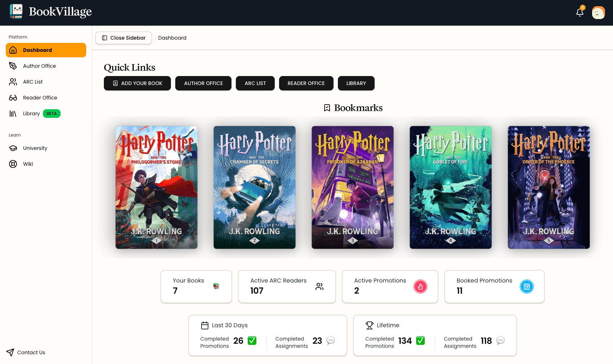Open ARC List via its people icon
This screenshot has height=364, width=613.
13,82
